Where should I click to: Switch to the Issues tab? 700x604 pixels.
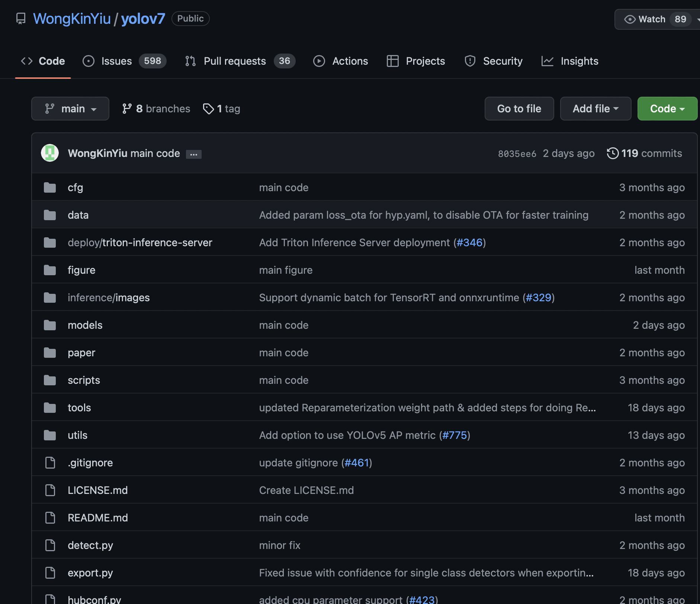[x=116, y=61]
